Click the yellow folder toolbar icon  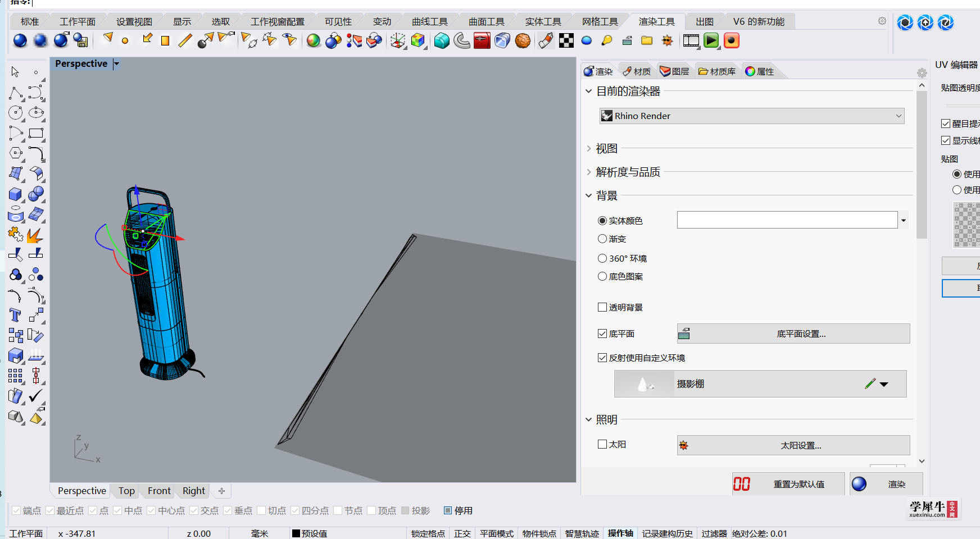click(x=647, y=40)
